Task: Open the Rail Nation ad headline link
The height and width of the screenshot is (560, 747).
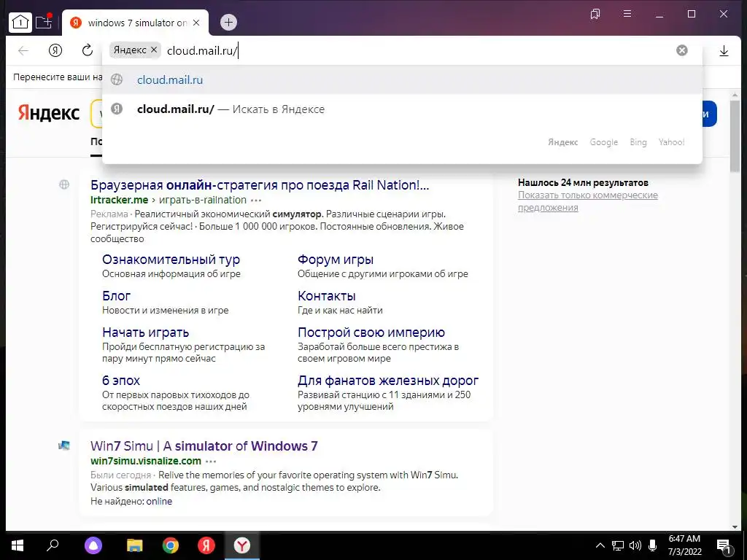Action: click(x=260, y=184)
